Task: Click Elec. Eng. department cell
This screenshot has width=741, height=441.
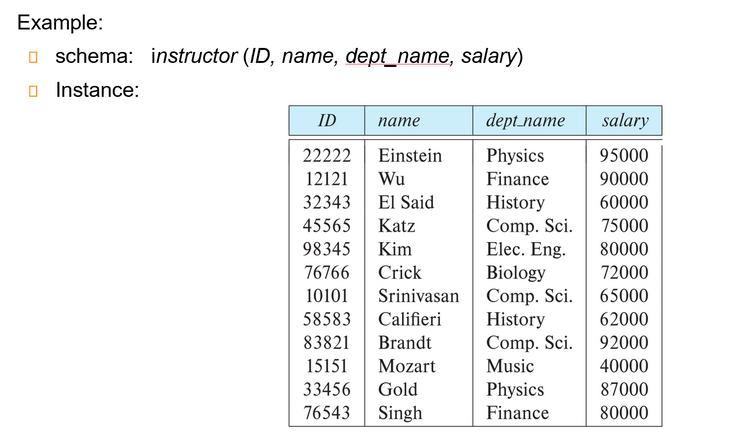Action: (526, 249)
